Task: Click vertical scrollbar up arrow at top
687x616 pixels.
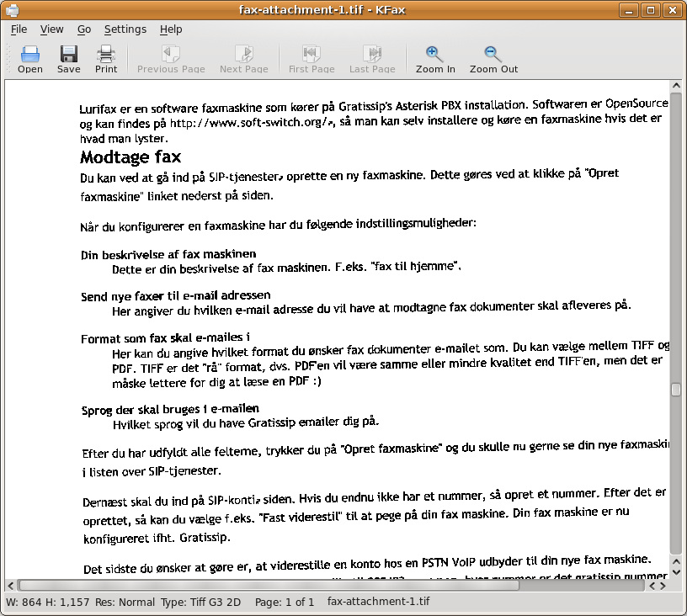Action: click(676, 85)
